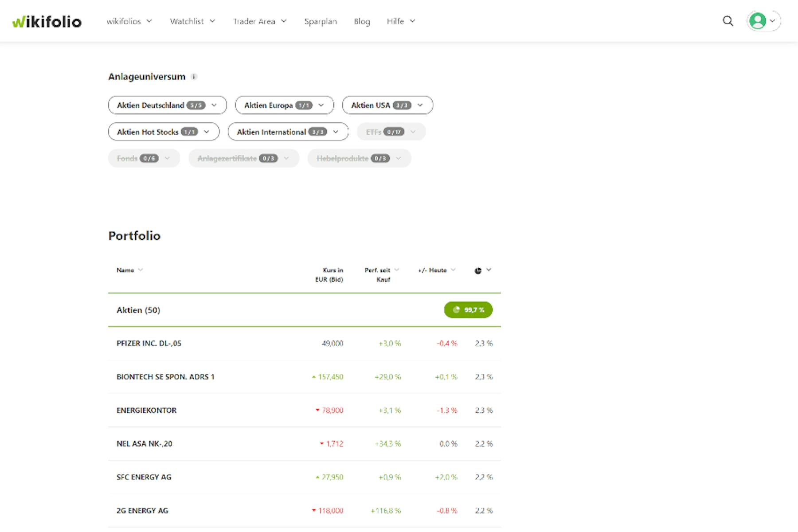The height and width of the screenshot is (532, 798).
Task: Sort by +/- Heute column
Action: tap(437, 270)
